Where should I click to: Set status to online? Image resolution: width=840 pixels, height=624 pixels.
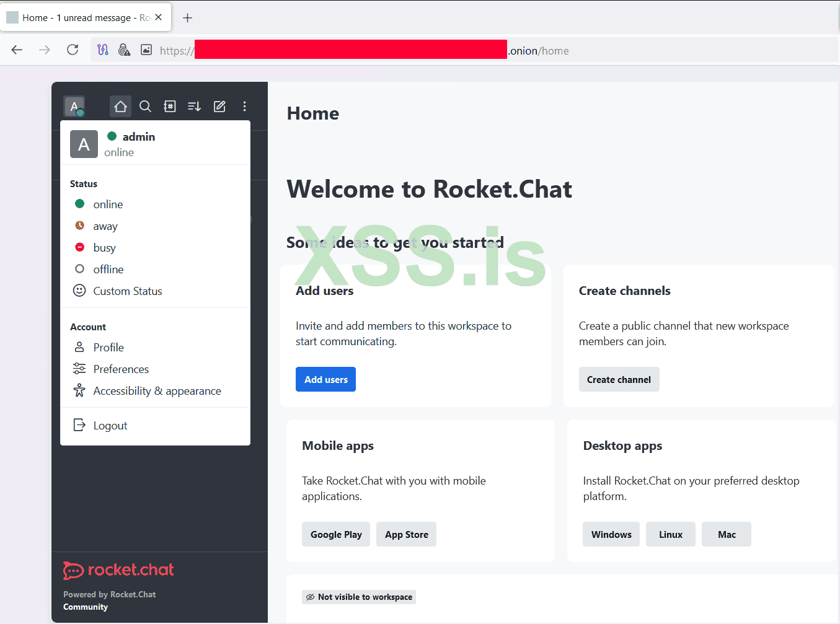pyautogui.click(x=155, y=204)
